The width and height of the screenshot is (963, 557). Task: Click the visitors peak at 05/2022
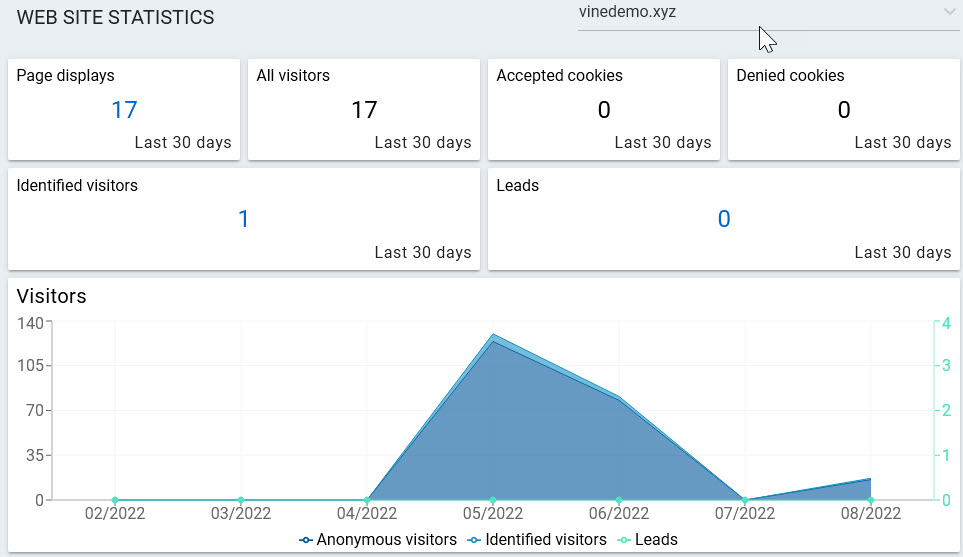493,335
